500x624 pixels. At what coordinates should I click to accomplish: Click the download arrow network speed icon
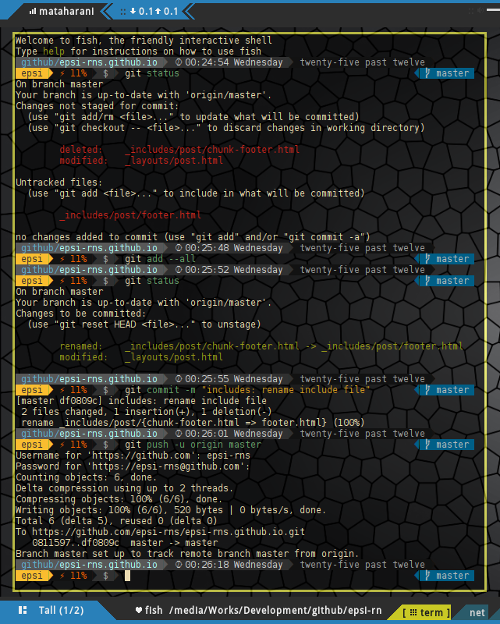(133, 12)
